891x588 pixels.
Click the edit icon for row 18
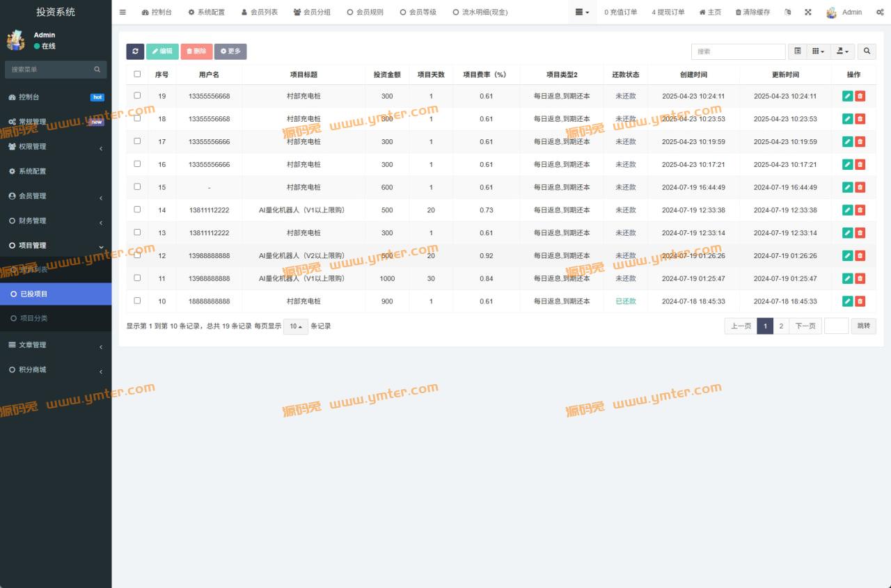click(x=847, y=119)
